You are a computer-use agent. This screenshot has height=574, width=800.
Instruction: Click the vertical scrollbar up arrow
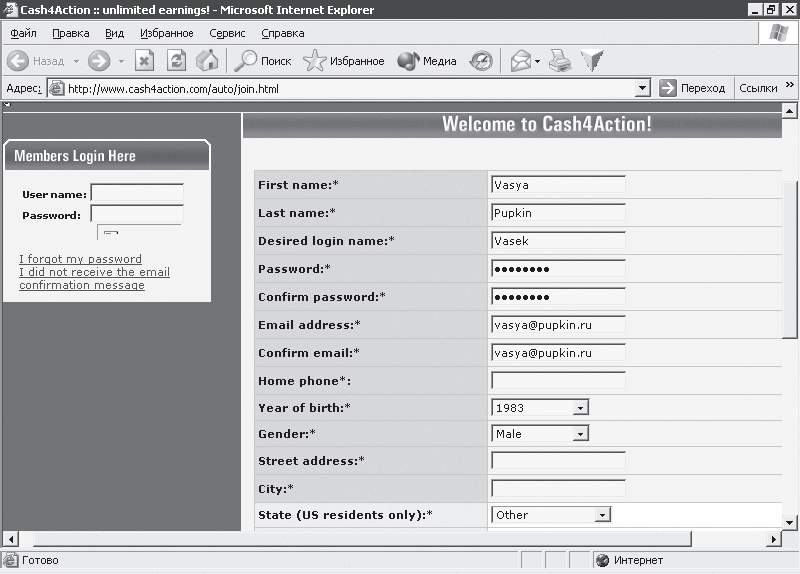[x=789, y=111]
